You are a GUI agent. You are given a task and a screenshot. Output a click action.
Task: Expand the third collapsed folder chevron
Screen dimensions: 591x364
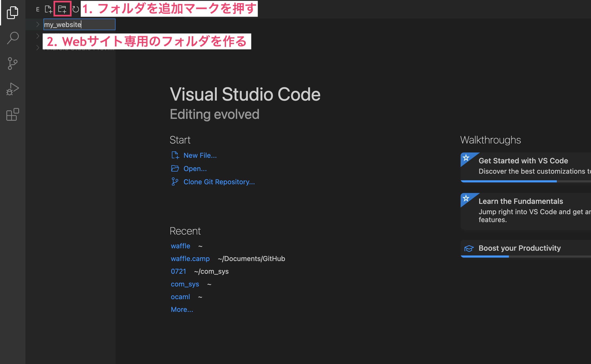(38, 48)
